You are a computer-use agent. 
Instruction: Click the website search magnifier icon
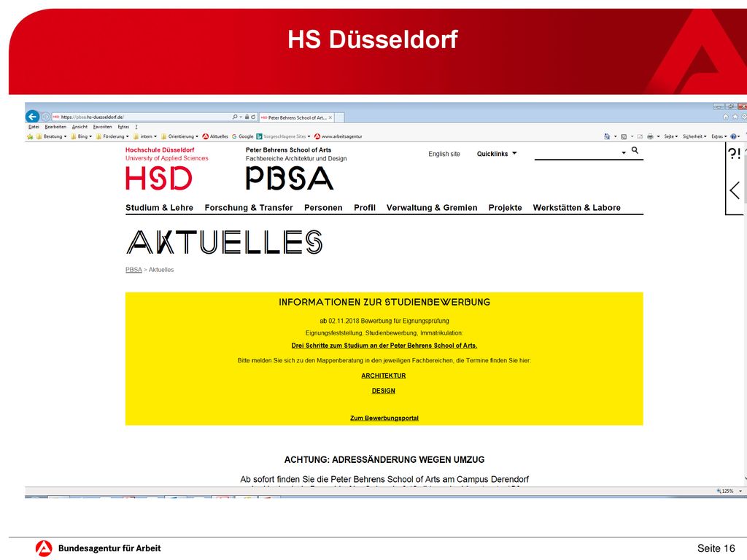(x=635, y=150)
